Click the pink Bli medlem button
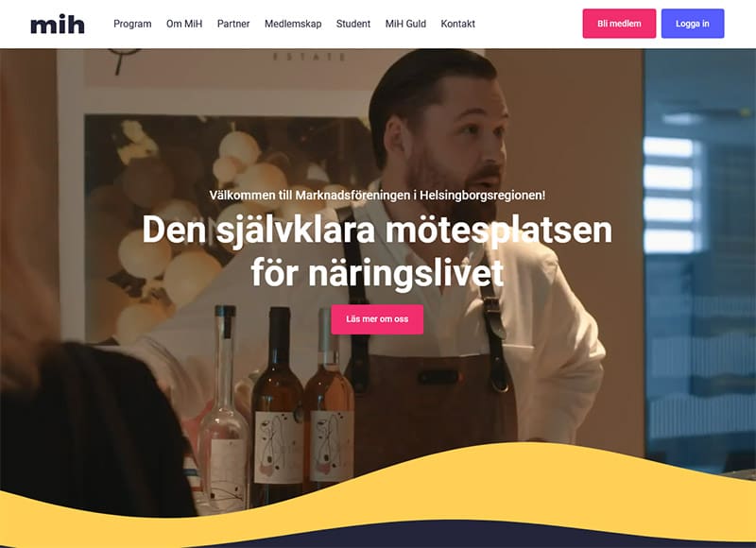The height and width of the screenshot is (548, 756). point(619,24)
